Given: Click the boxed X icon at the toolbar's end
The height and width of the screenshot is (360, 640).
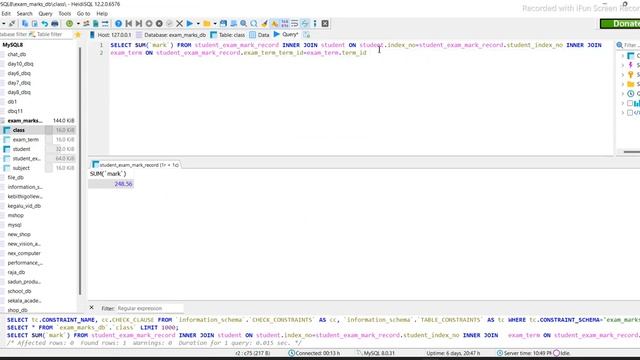Looking at the screenshot, I should pos(325,24).
